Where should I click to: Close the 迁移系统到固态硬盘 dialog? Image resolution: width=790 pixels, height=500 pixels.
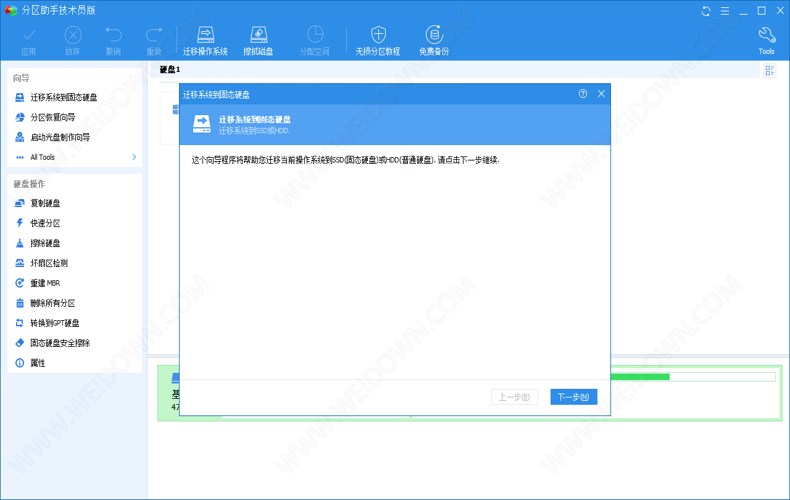601,93
